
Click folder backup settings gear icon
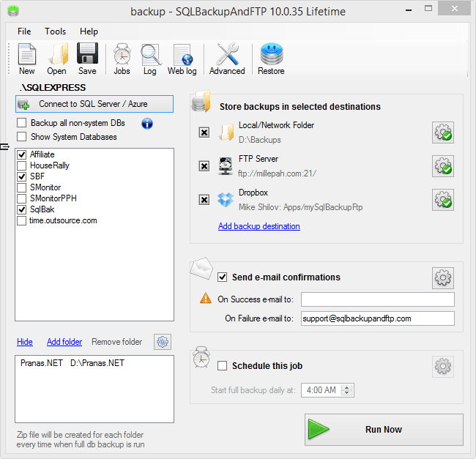tap(163, 342)
